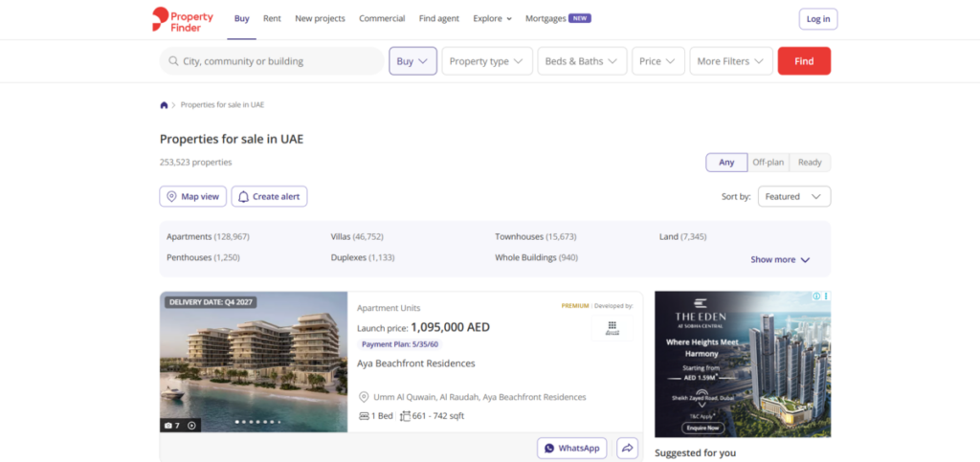980x462 pixels.
Task: Expand Show more property types
Action: [780, 260]
